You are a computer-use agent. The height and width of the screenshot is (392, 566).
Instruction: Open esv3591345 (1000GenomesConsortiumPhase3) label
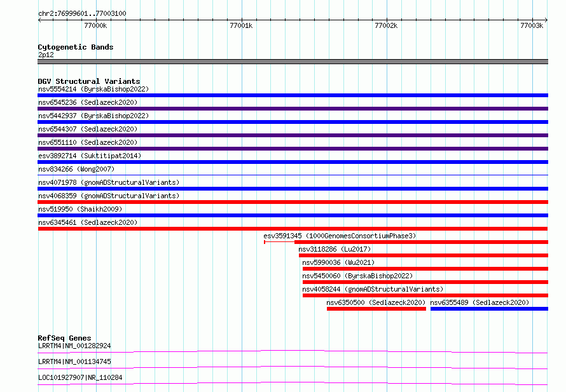pos(340,236)
